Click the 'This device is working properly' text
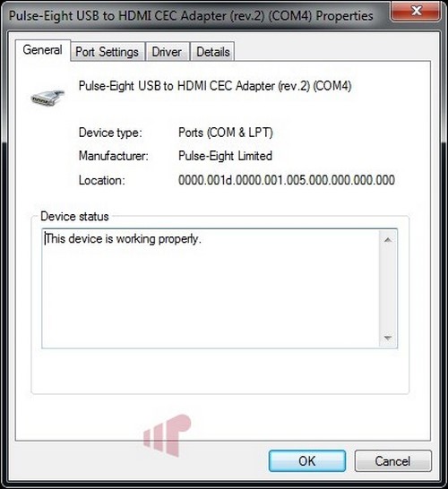The height and width of the screenshot is (489, 448). click(x=123, y=239)
